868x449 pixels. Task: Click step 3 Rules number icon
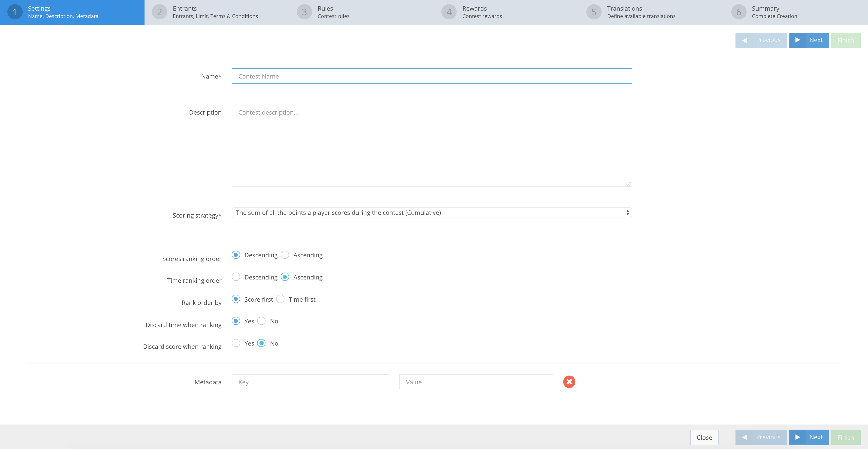pos(304,12)
